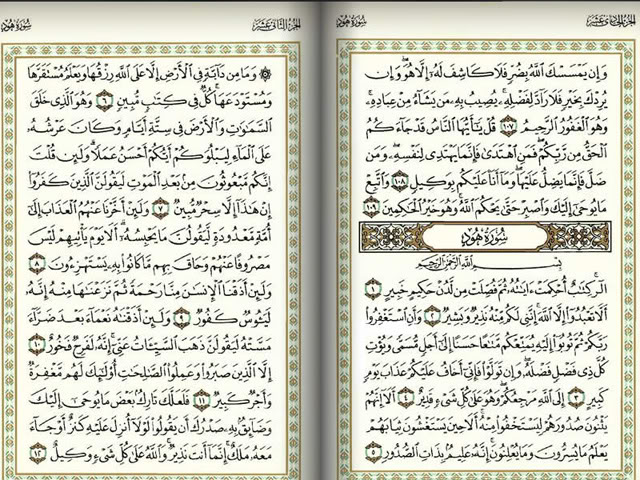Click the سورة هود header atop the left page
The height and width of the screenshot is (480, 640).
pyautogui.click(x=16, y=25)
